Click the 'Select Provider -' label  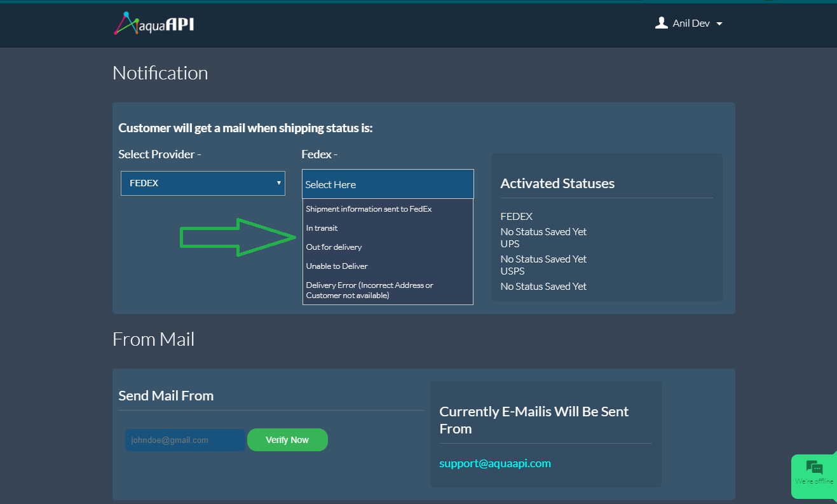160,154
